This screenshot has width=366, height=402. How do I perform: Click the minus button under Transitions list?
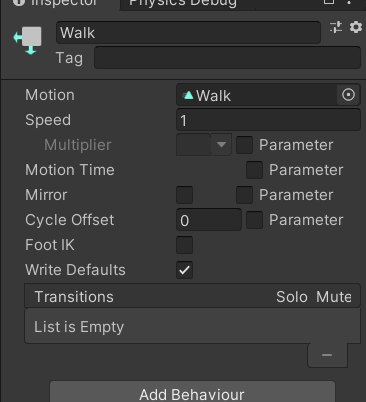(x=327, y=355)
